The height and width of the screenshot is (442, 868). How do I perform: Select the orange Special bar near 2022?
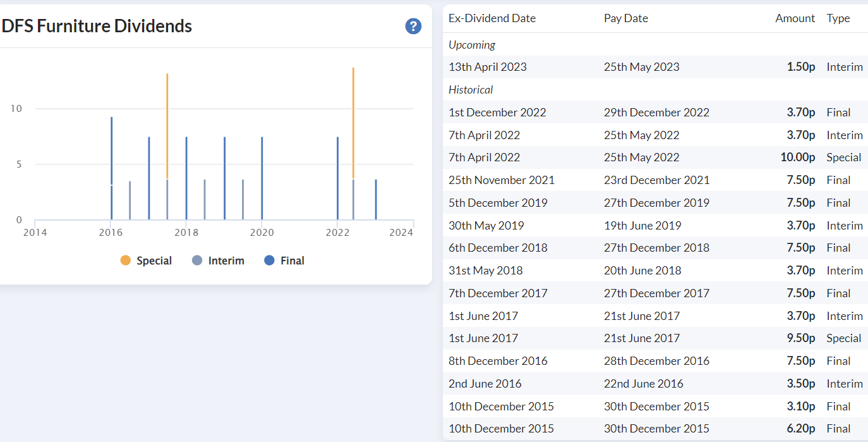tap(353, 123)
